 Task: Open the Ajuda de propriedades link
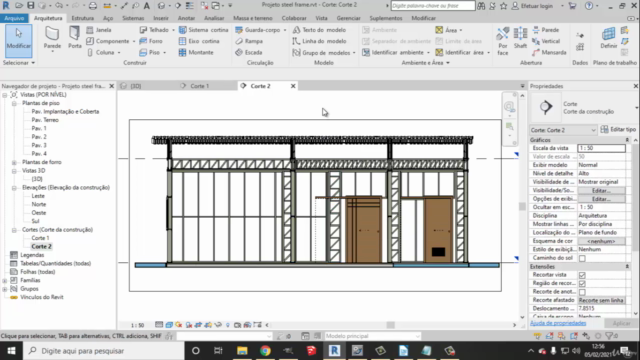point(558,323)
